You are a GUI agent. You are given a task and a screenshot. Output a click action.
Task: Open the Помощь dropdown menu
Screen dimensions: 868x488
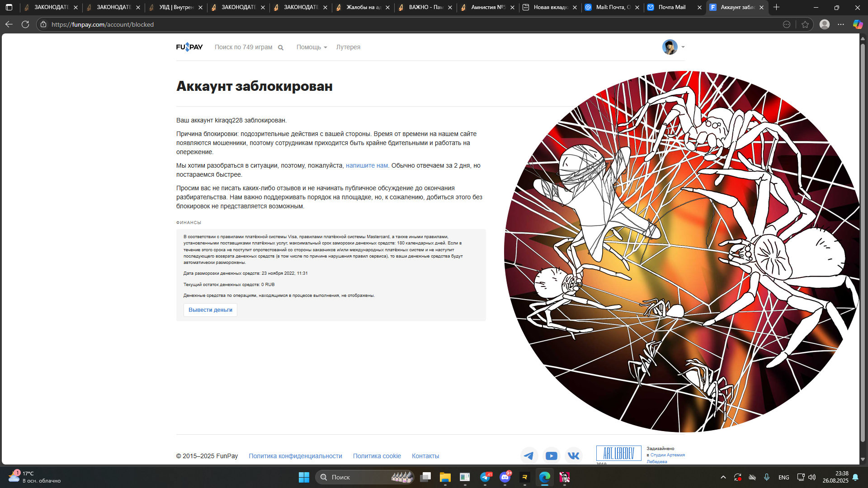coord(311,47)
